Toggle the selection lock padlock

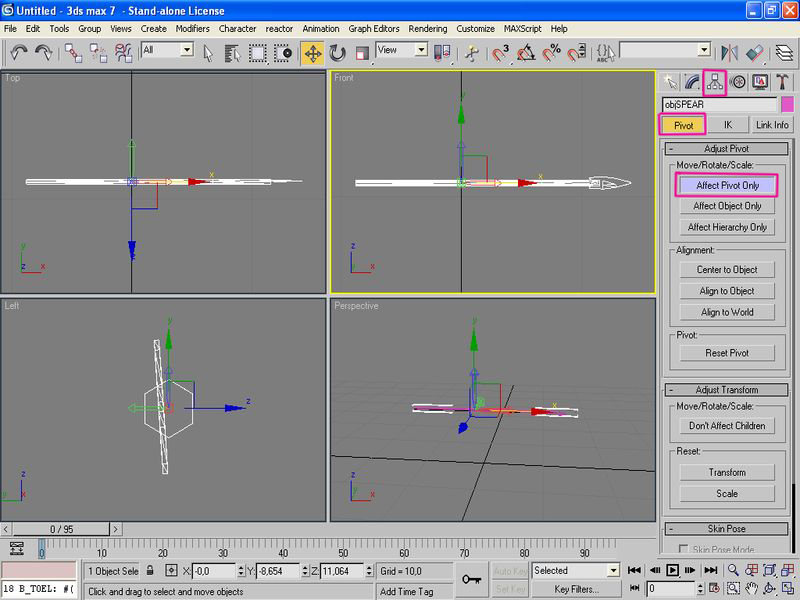[150, 570]
